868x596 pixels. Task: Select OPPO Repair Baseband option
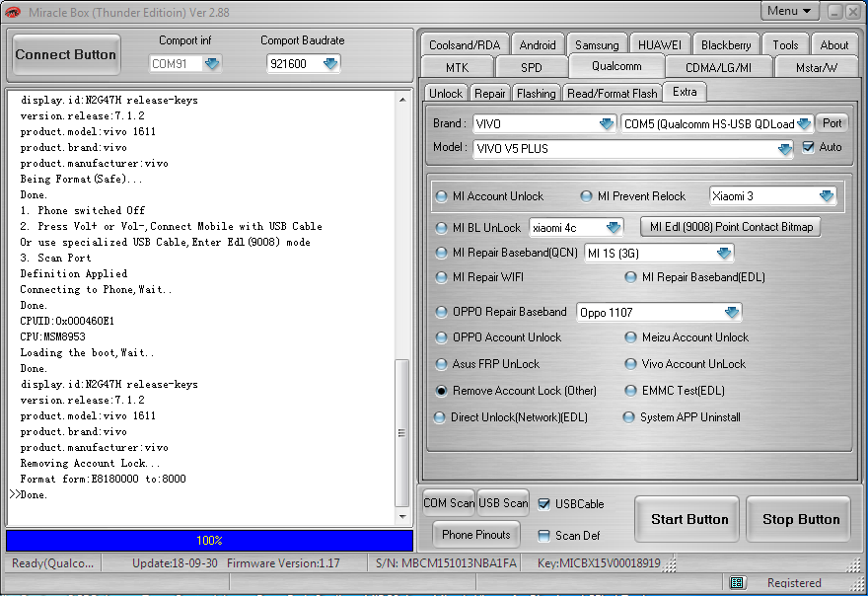click(441, 312)
